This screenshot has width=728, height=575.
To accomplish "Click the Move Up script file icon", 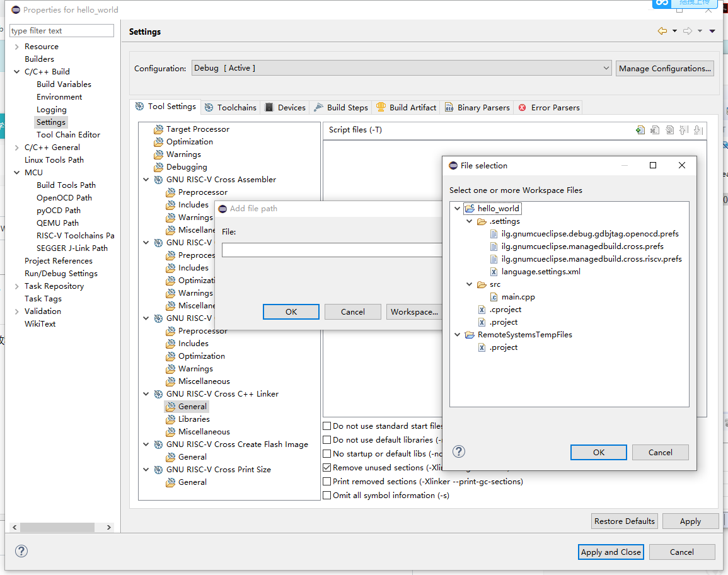I will [683, 131].
